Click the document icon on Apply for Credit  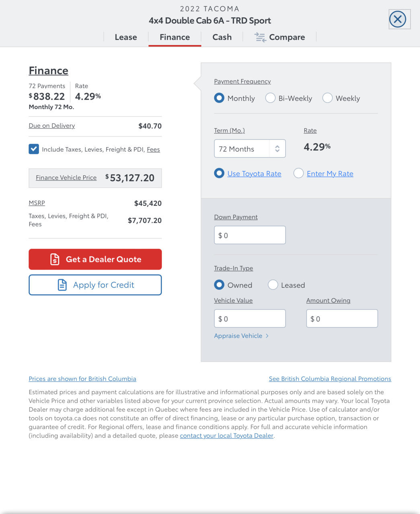click(62, 285)
